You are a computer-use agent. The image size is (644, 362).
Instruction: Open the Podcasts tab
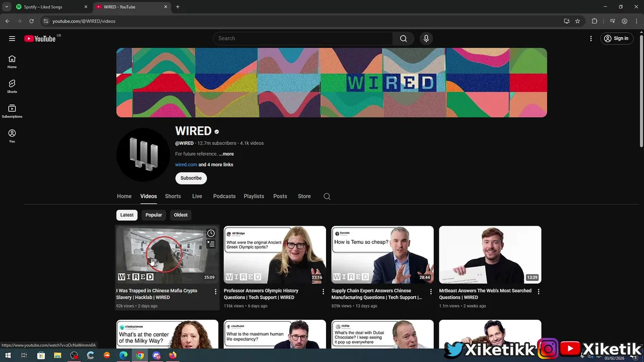pos(224,197)
